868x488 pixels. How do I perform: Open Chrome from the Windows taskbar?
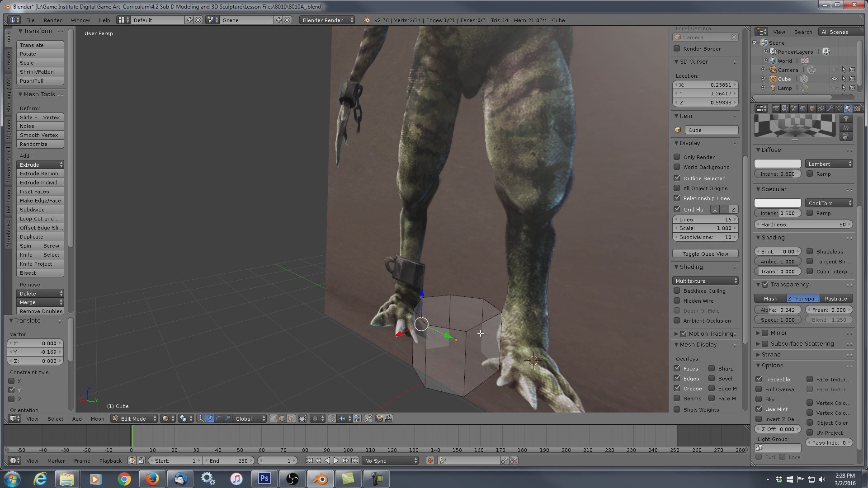point(124,479)
